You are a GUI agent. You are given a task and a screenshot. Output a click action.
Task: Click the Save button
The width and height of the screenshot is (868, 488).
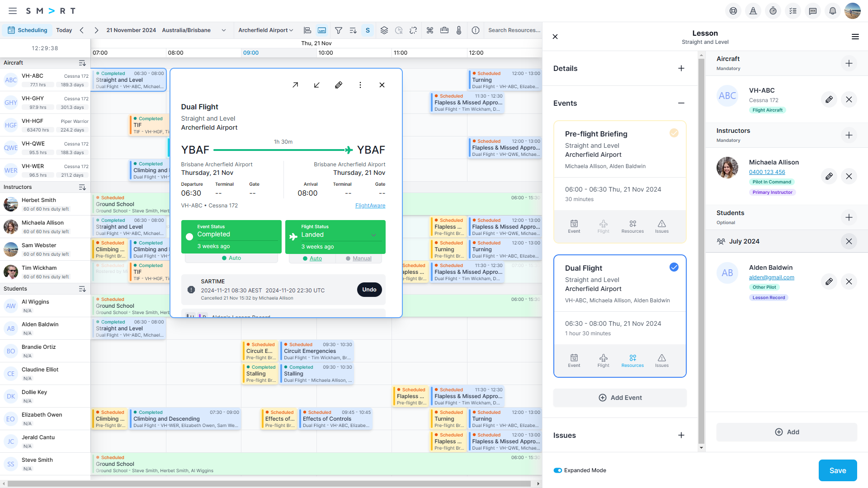click(x=837, y=470)
